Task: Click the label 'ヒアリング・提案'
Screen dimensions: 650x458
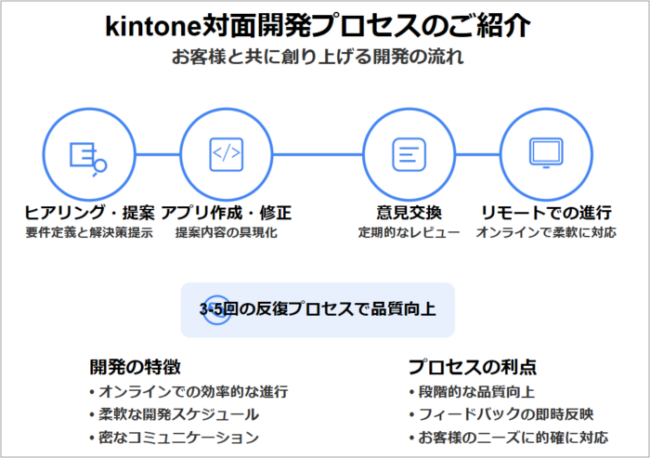Action: pos(89,213)
